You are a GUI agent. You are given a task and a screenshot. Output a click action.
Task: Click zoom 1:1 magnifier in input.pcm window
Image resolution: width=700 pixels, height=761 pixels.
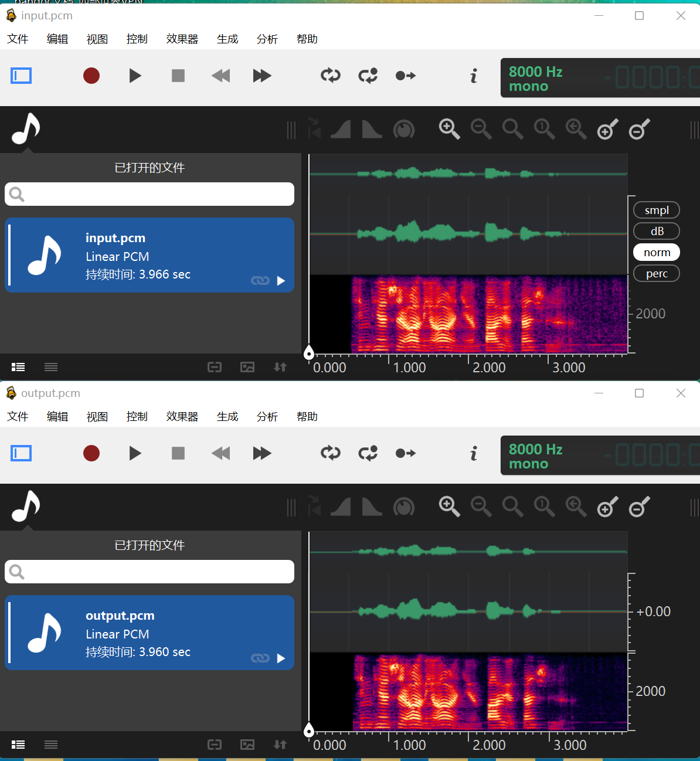545,129
